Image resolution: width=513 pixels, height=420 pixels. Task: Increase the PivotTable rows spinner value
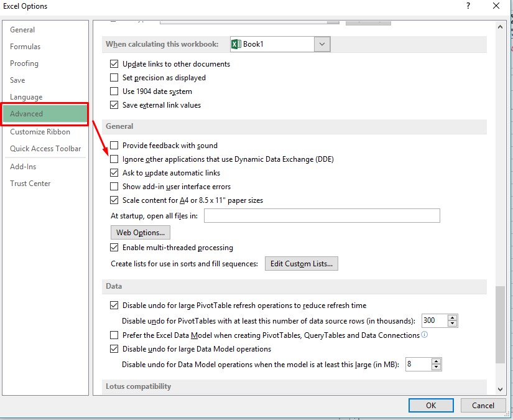[452, 317]
